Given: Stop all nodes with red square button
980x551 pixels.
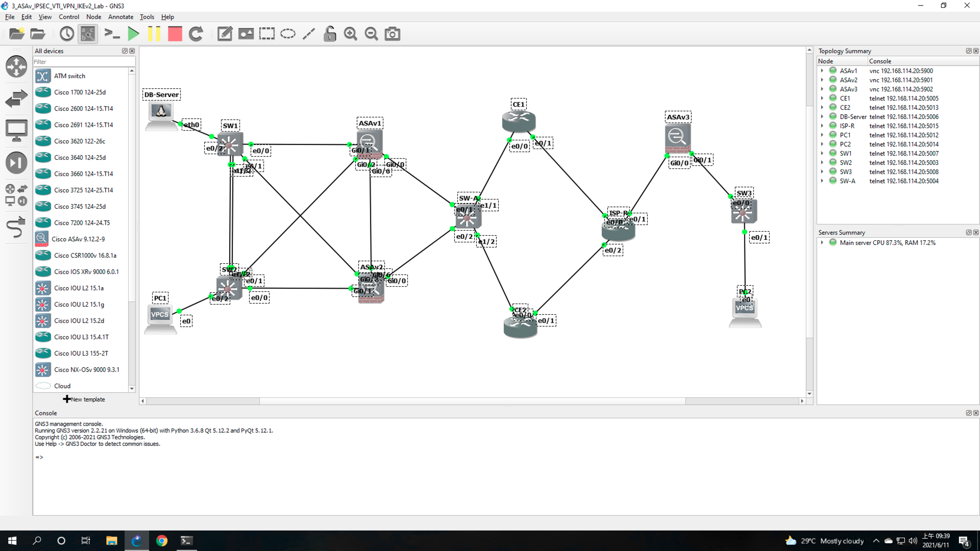Looking at the screenshot, I should 175,34.
